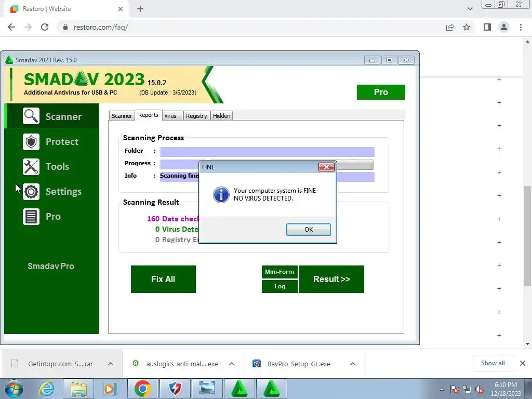Click the Scanning finished Info field
Image resolution: width=532 pixels, height=399 pixels.
267,177
